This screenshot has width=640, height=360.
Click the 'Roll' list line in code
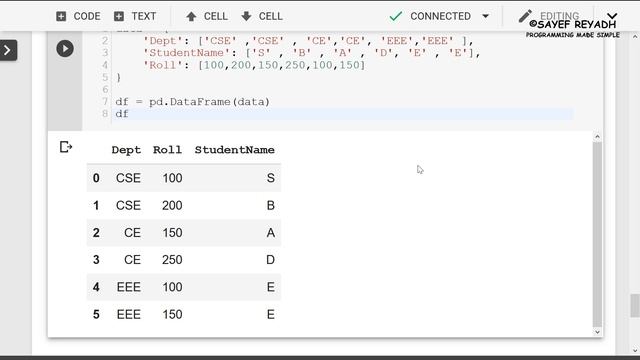coord(254,65)
